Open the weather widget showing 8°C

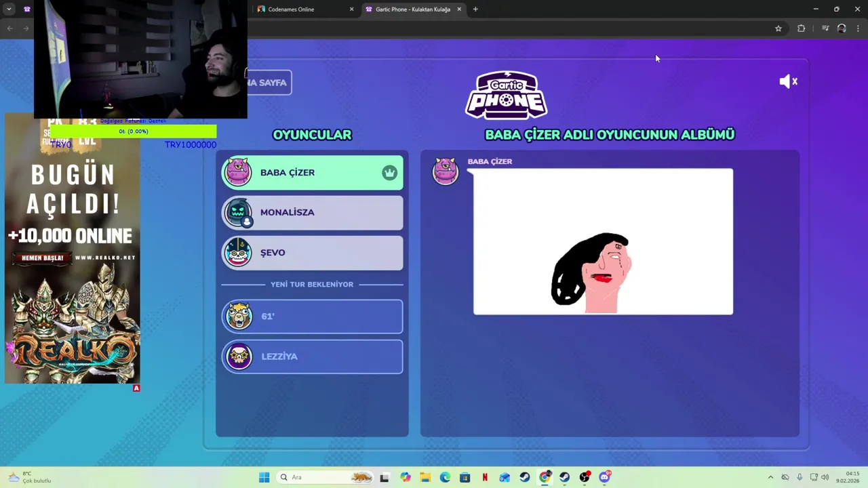click(x=28, y=477)
